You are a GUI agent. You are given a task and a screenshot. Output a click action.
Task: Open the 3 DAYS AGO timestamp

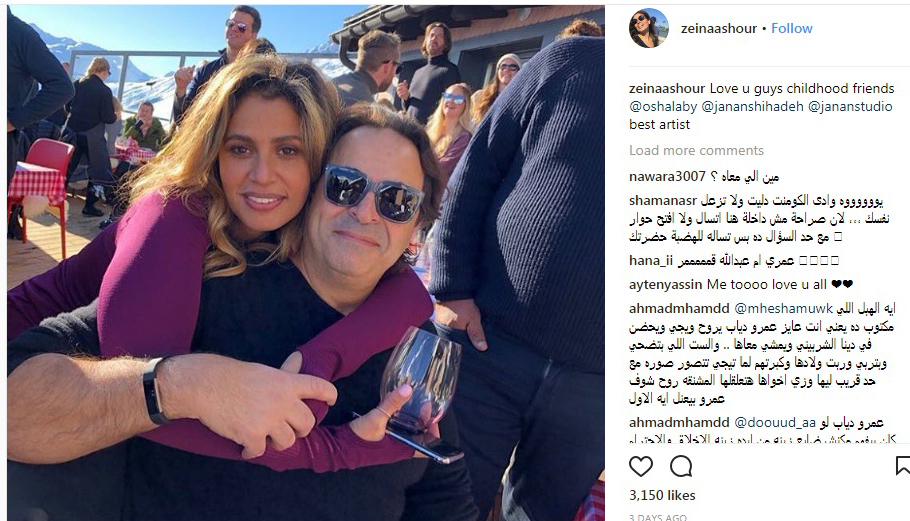658,517
